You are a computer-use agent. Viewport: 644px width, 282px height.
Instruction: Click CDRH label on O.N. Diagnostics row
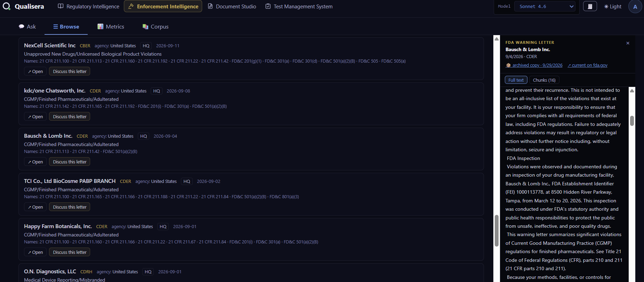86,272
